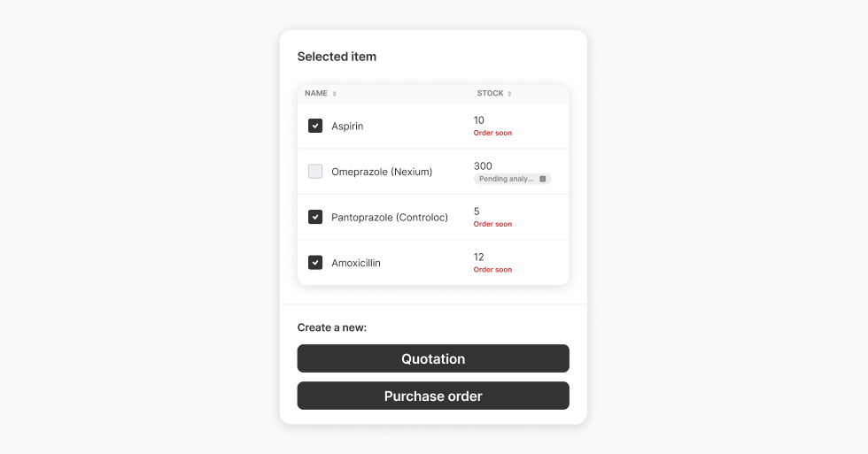Image resolution: width=868 pixels, height=454 pixels.
Task: Click the Aspirin item name
Action: (x=347, y=127)
